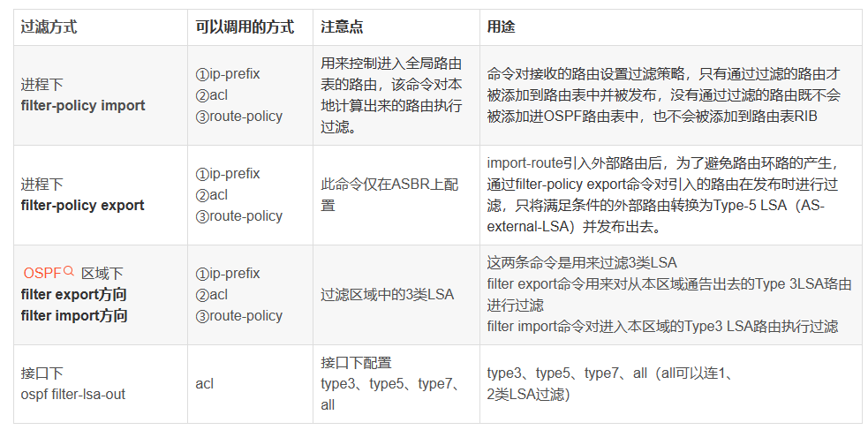The height and width of the screenshot is (430, 868).
Task: Click ②acl in the OSPF 区域下 row
Action: click(x=212, y=294)
